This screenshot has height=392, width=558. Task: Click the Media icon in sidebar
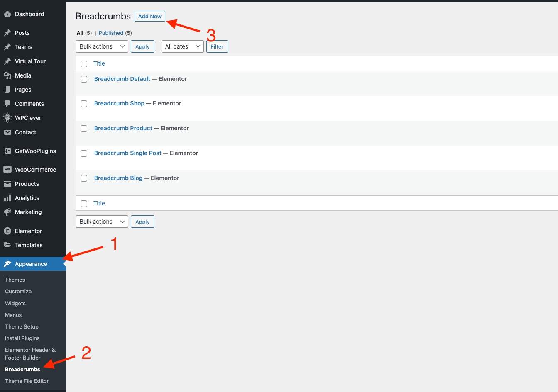click(x=7, y=75)
